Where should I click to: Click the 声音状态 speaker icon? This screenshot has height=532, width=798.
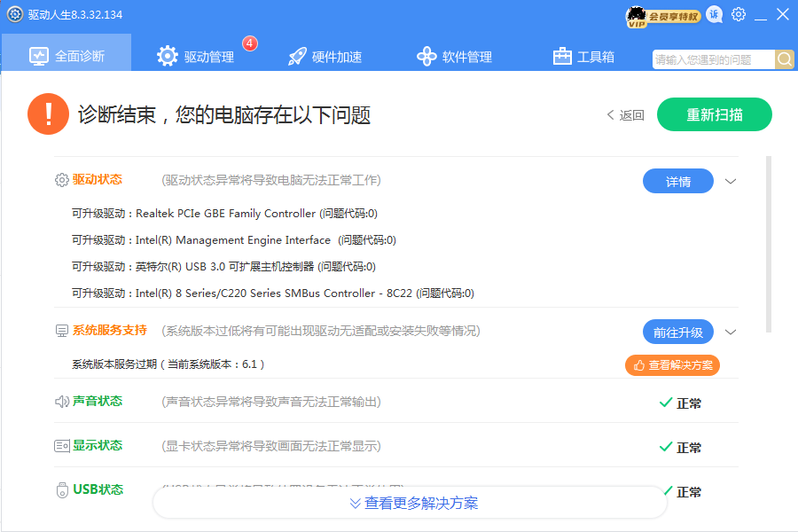(61, 402)
